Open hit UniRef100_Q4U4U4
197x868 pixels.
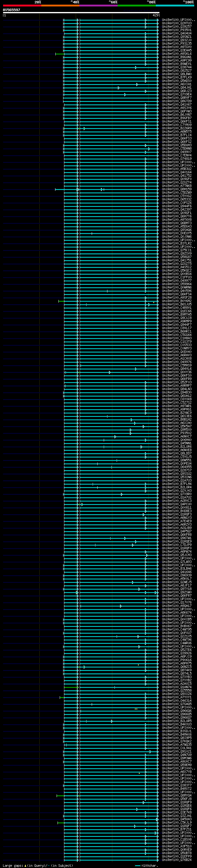[x=177, y=33]
